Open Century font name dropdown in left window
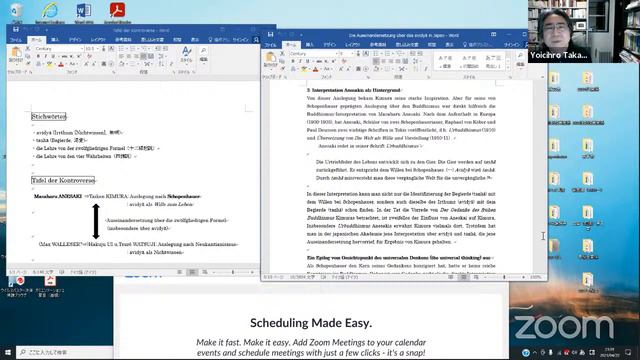 click(81, 49)
